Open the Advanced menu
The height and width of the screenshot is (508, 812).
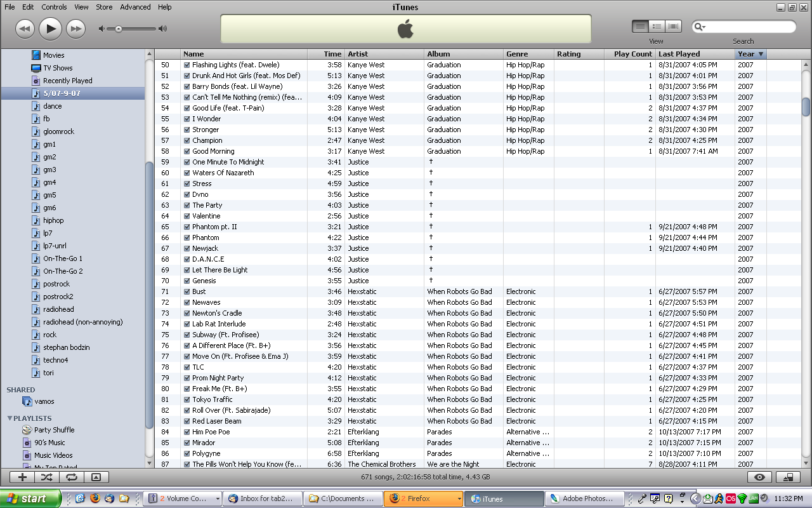[x=135, y=7]
